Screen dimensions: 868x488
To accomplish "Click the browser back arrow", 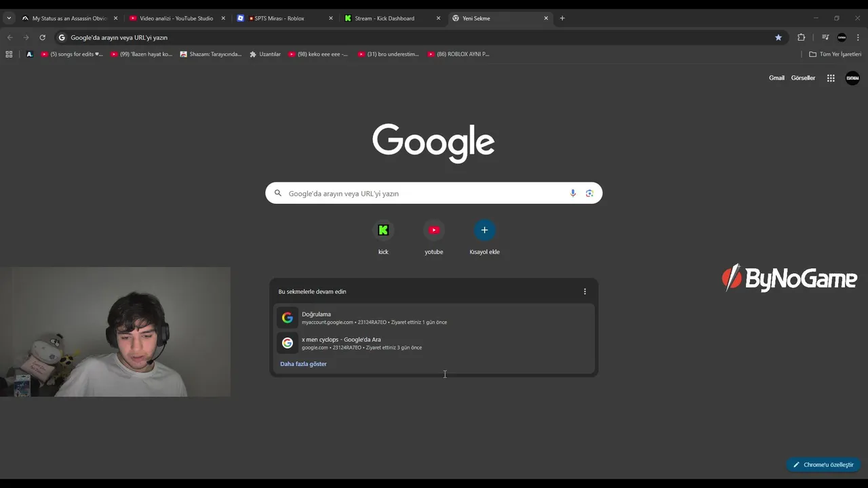I will (x=9, y=37).
